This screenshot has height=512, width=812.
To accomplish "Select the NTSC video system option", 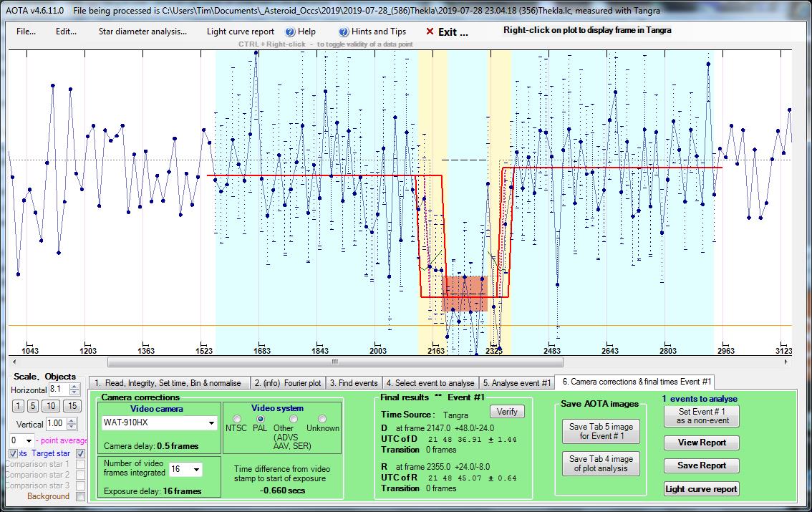I will (x=236, y=419).
